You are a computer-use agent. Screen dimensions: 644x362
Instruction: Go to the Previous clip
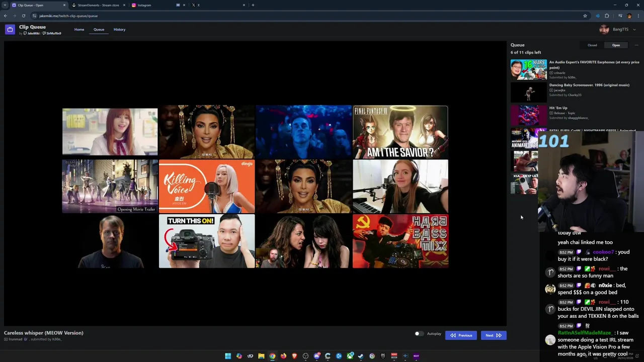tap(461, 335)
